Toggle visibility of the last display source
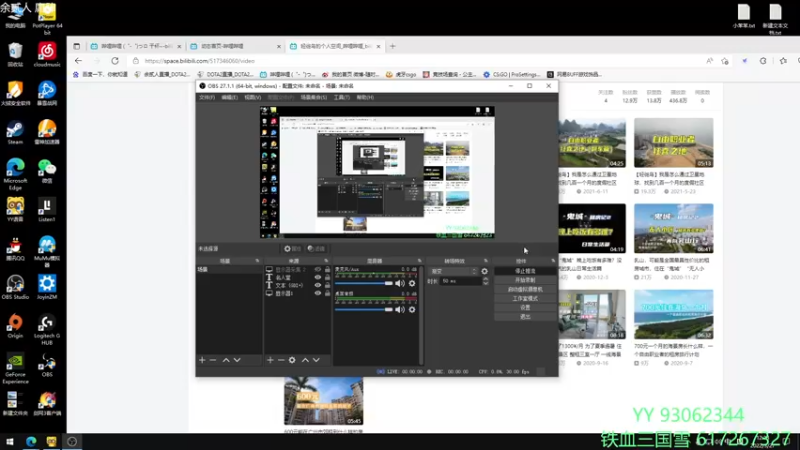Viewport: 800px width, 450px height. point(318,293)
